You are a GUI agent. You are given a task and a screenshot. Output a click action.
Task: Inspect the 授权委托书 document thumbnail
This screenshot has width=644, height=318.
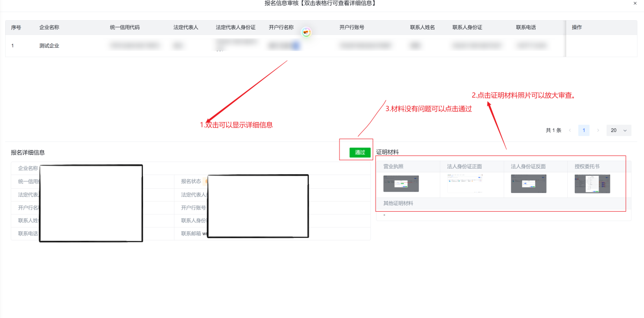click(592, 184)
